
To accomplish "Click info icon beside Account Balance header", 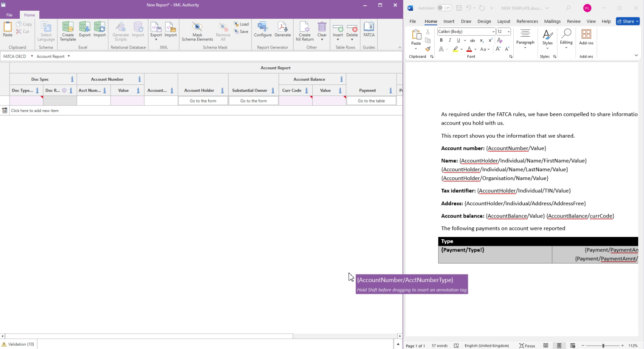I will coord(341,79).
